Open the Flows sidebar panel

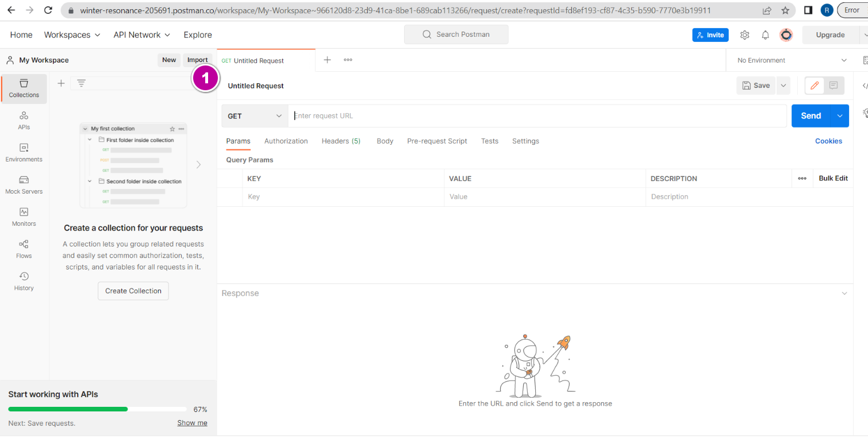coord(24,249)
